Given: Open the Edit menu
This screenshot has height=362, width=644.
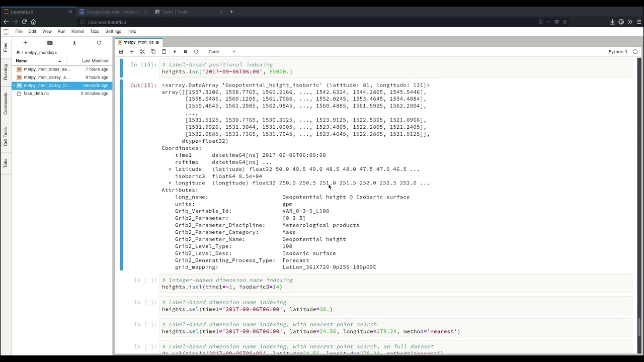Looking at the screenshot, I should [32, 31].
